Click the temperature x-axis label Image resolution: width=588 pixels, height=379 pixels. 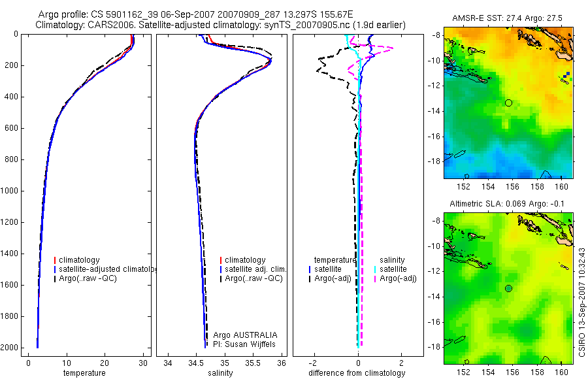(x=84, y=373)
